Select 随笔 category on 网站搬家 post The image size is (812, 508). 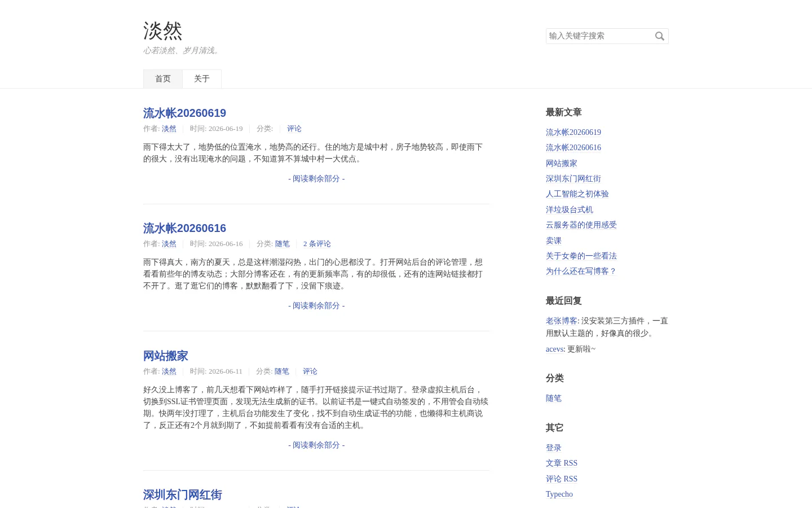282,371
